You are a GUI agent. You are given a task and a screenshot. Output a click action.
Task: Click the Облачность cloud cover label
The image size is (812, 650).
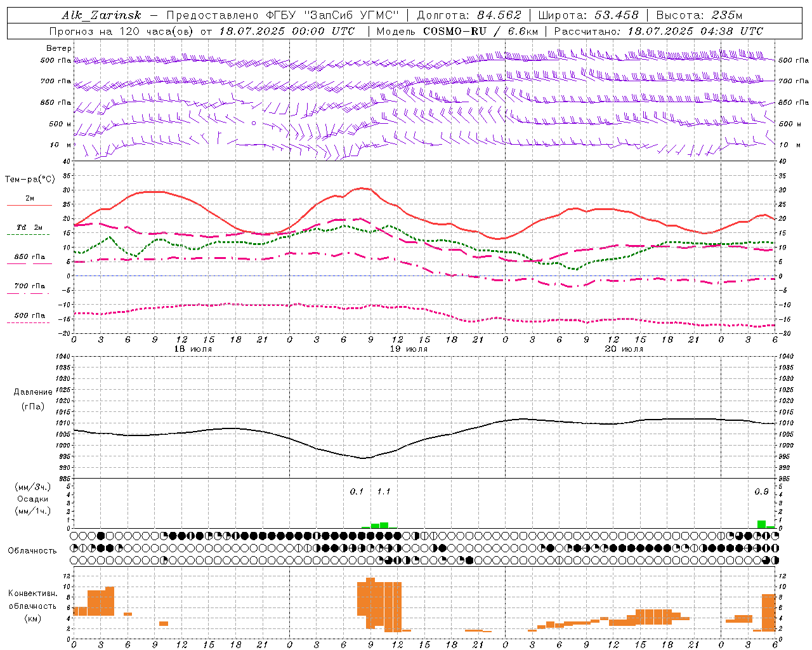click(32, 551)
